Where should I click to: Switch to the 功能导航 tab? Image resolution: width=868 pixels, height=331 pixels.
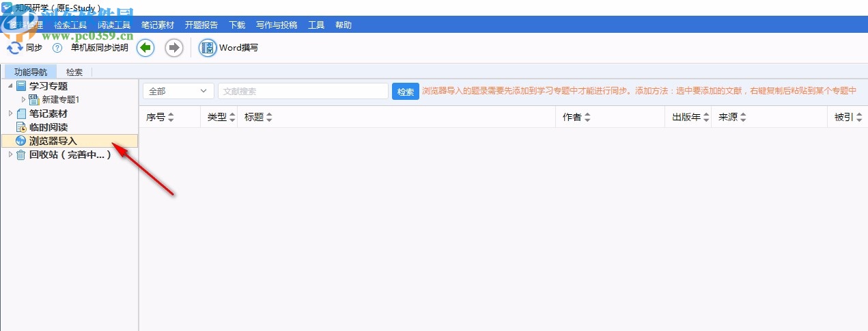31,72
